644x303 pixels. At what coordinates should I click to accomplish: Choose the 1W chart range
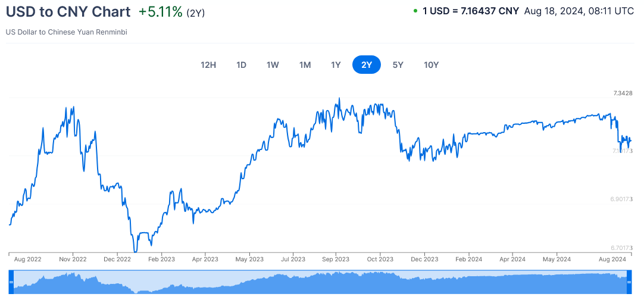(x=273, y=65)
